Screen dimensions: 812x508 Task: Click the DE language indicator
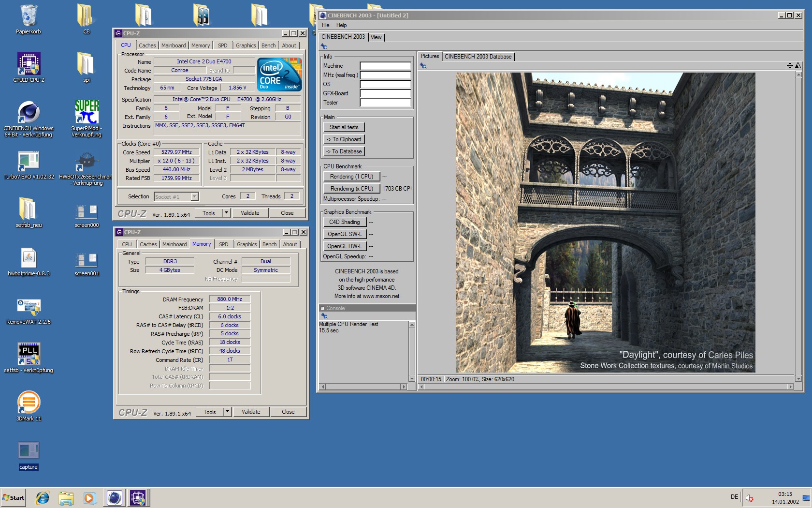click(734, 497)
